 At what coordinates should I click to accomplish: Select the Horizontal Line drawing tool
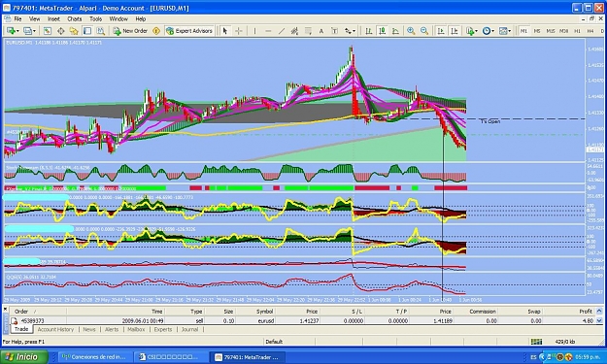(x=268, y=31)
